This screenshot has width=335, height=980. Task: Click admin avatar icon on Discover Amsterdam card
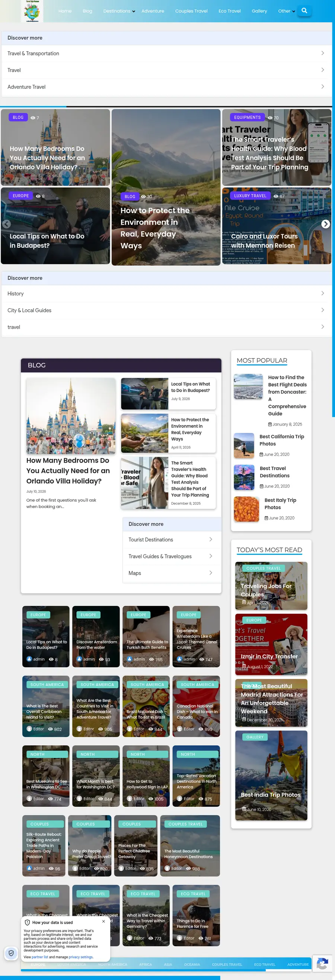79,659
